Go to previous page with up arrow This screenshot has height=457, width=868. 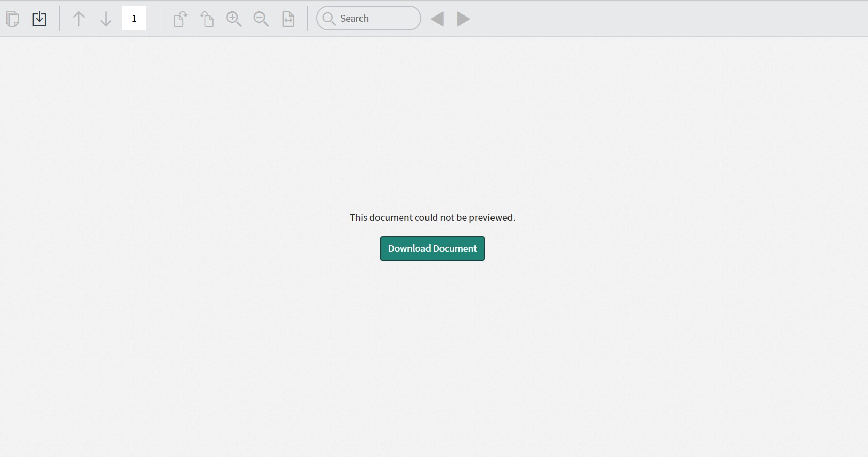[79, 19]
